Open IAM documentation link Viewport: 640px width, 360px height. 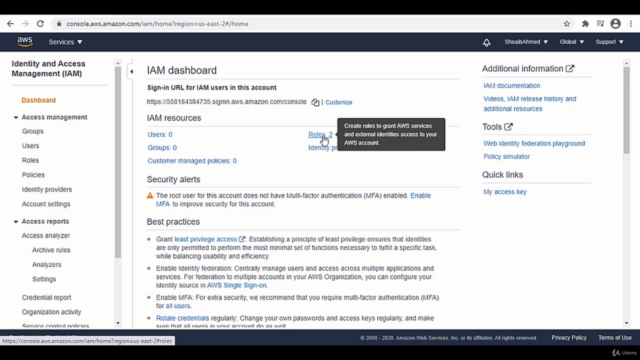(512, 86)
